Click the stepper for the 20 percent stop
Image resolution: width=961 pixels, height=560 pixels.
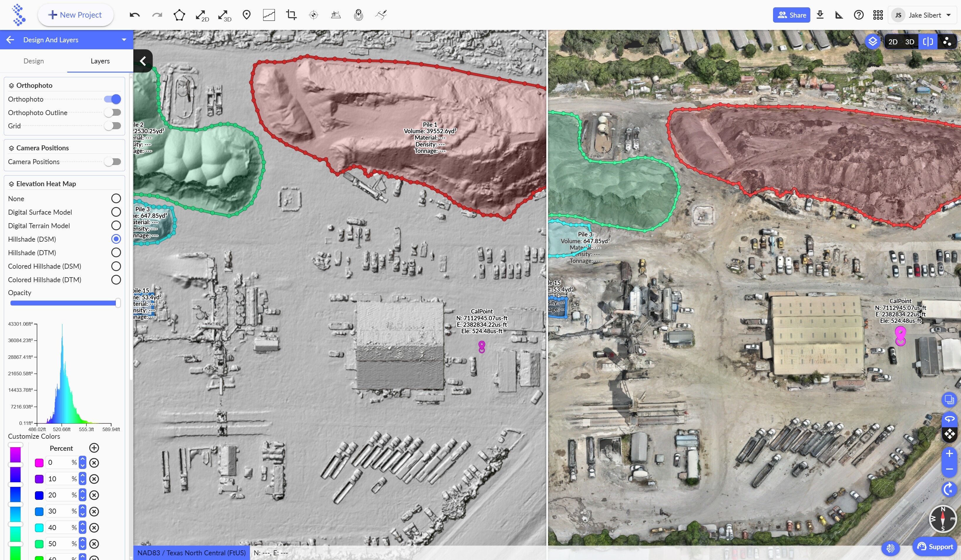pos(82,495)
